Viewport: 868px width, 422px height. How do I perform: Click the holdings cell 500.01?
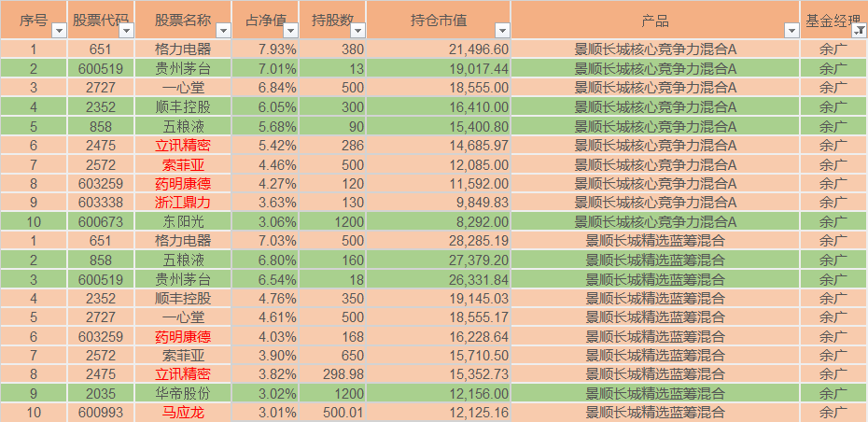pyautogui.click(x=332, y=413)
